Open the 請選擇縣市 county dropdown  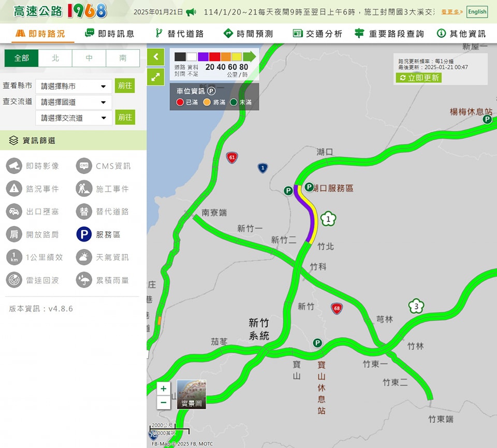pyautogui.click(x=74, y=86)
